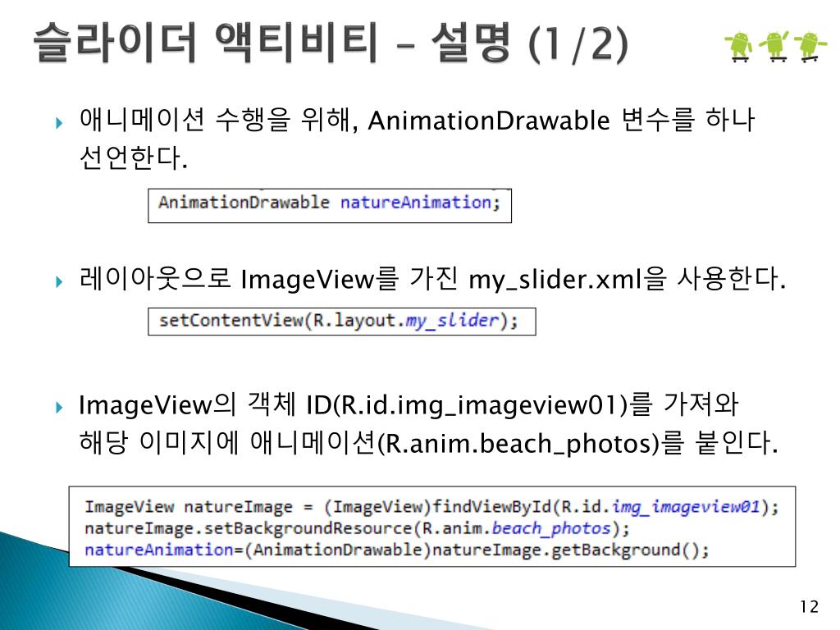
Task: Click the text ID(R.id.img_imageview01)를 가져와
Action: pyautogui.click(x=522, y=404)
